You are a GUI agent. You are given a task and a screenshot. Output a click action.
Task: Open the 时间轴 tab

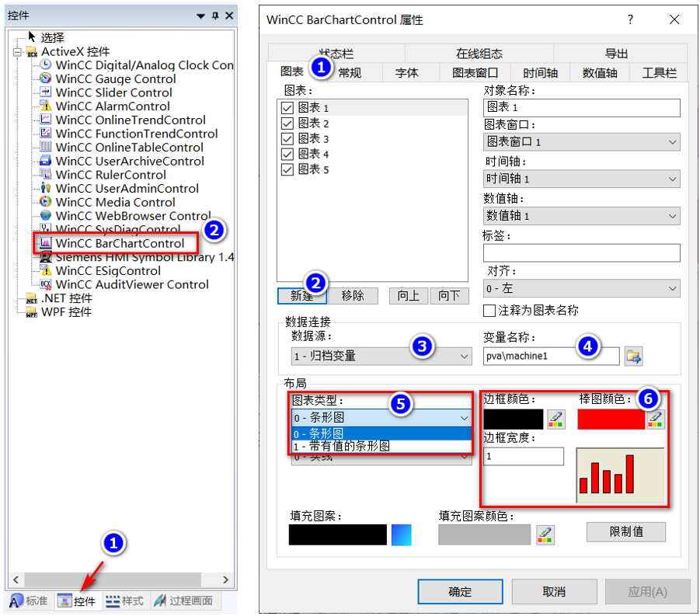coord(540,73)
